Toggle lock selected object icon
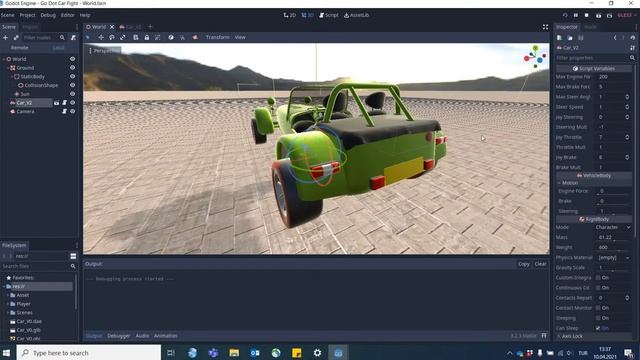Screen dimensions: 640x360 [147, 37]
